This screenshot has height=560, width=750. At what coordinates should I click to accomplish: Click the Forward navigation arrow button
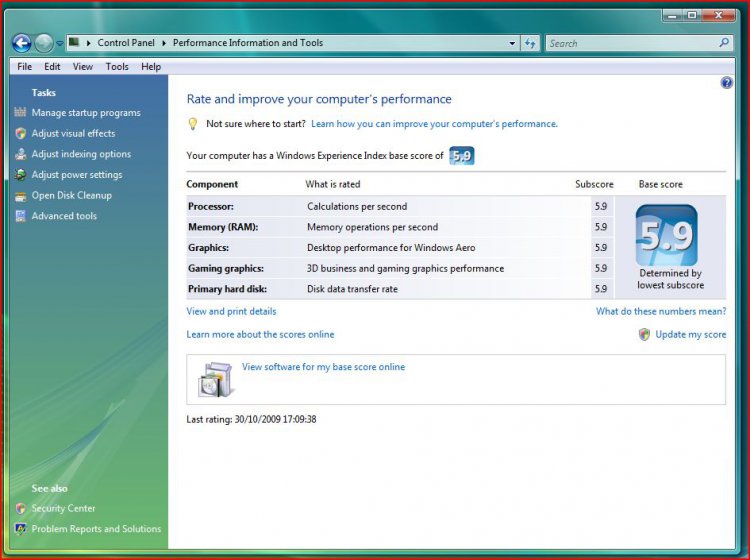[x=44, y=44]
